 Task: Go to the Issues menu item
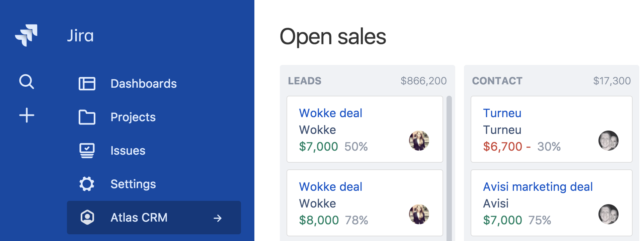[x=128, y=151]
